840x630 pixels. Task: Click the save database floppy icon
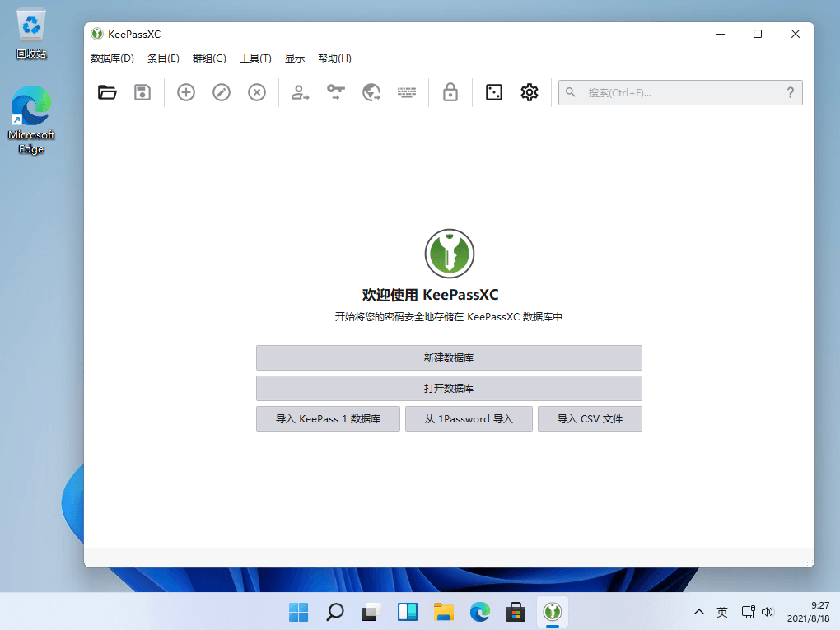142,93
